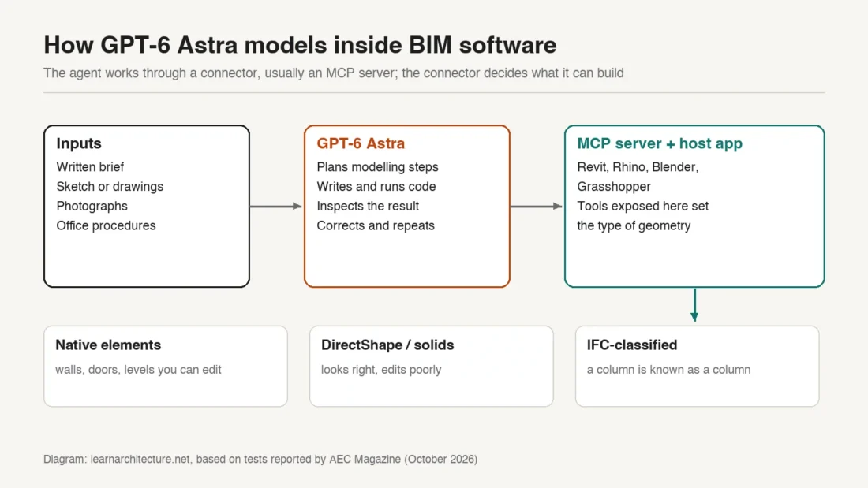868x488 pixels.
Task: Click the "Inputs" box heading
Action: 79,143
